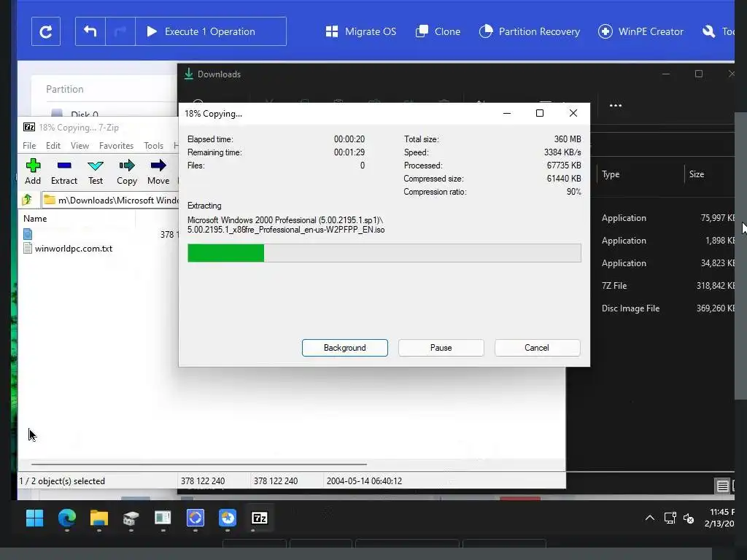The image size is (747, 560).
Task: Click the green extraction progress bar
Action: (x=384, y=253)
